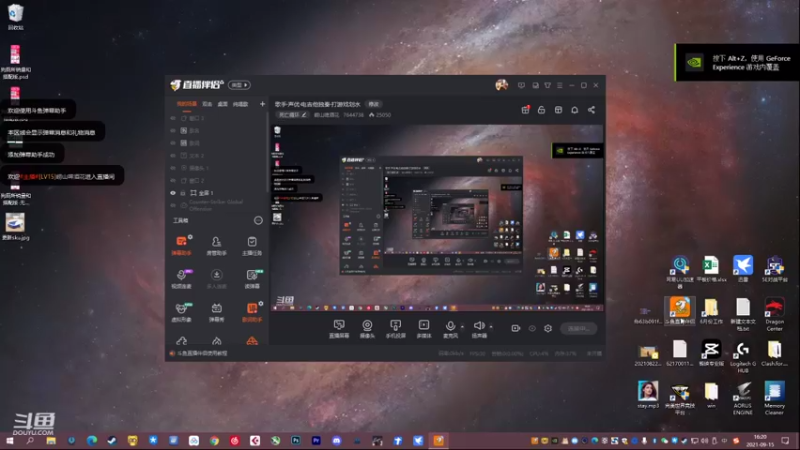Image resolution: width=800 pixels, height=450 pixels.
Task: Open the 弹幕秀 tool
Action: pyautogui.click(x=216, y=312)
